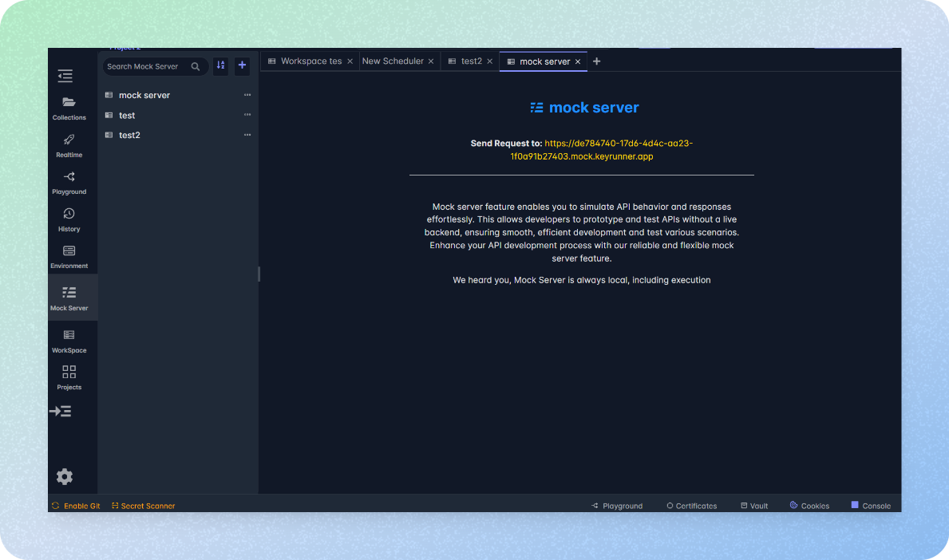
Task: Select the Realtime sidebar icon
Action: tap(69, 144)
